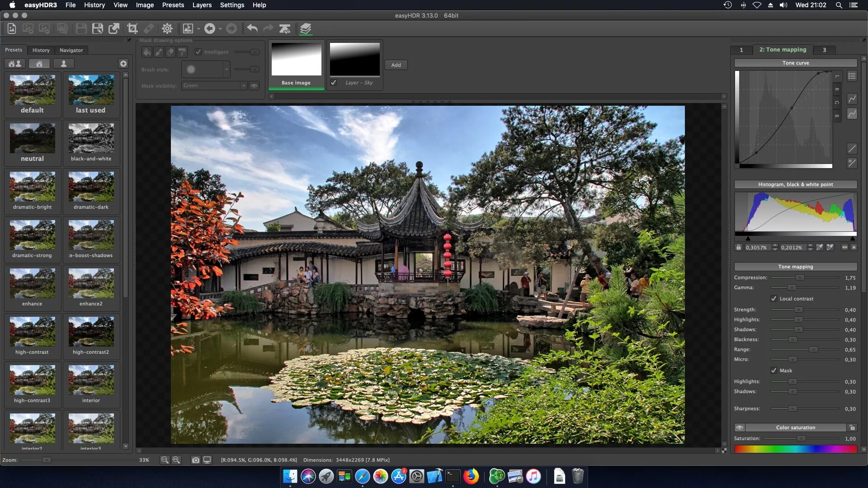Expand the compare view dropdown arrow
This screenshot has width=868, height=488.
pyautogui.click(x=198, y=28)
